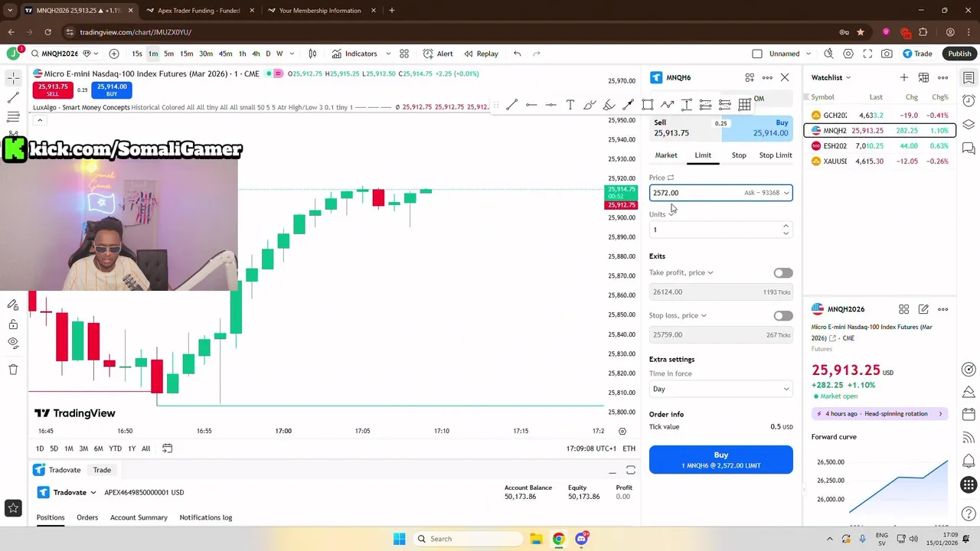Open chats icon in right sidebar
Viewport: 980px width, 551px height.
click(969, 148)
